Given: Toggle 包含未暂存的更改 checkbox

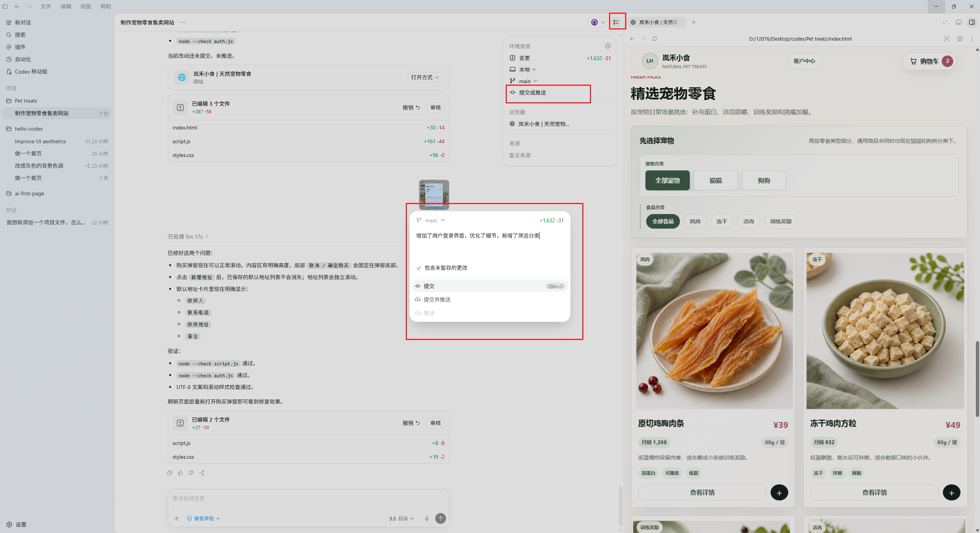Looking at the screenshot, I should [x=419, y=268].
